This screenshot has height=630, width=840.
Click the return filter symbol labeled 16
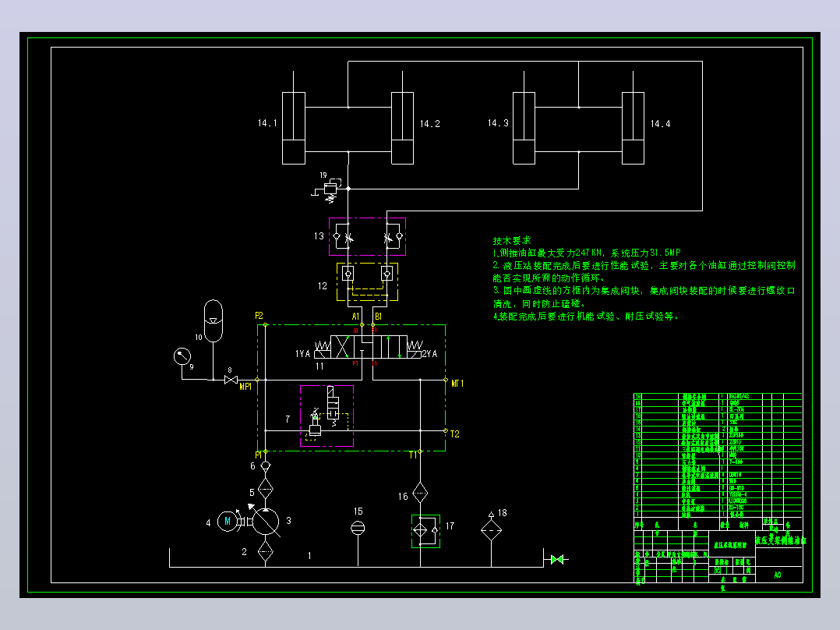click(x=421, y=493)
